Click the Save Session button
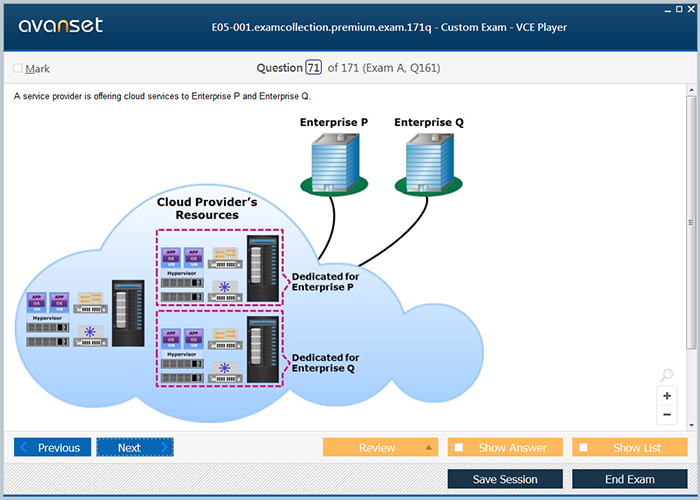The height and width of the screenshot is (500, 700). [505, 479]
